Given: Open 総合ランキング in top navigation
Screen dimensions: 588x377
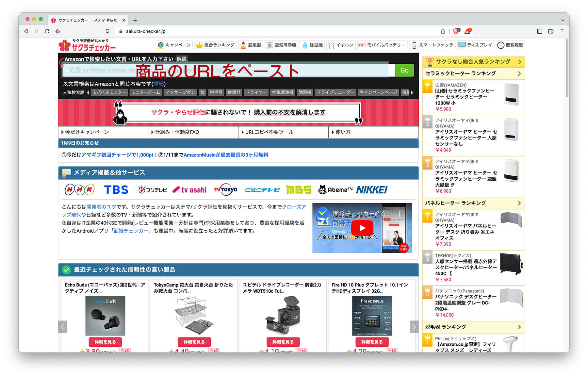Looking at the screenshot, I should [x=215, y=45].
